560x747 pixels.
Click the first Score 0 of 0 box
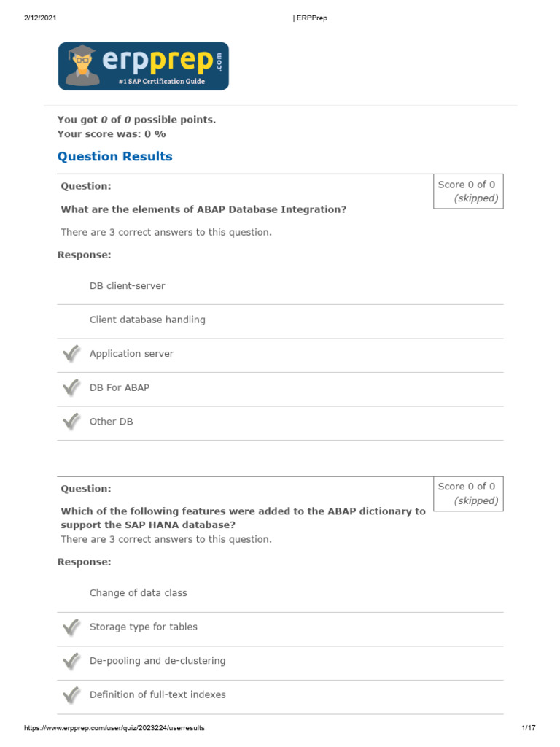point(468,191)
